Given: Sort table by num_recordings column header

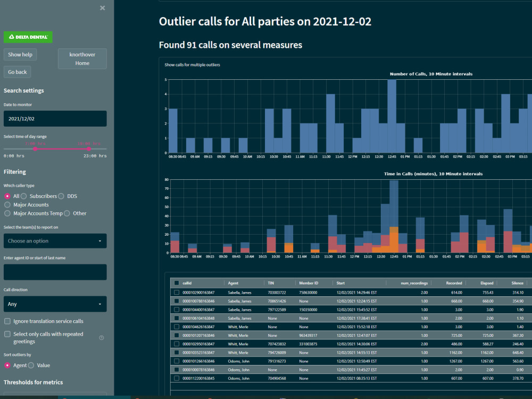Looking at the screenshot, I should tap(414, 283).
